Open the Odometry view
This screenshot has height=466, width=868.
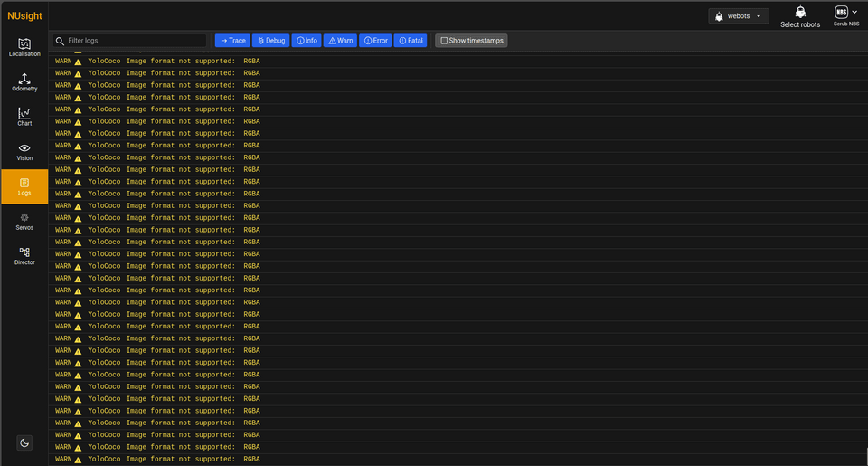pos(24,82)
